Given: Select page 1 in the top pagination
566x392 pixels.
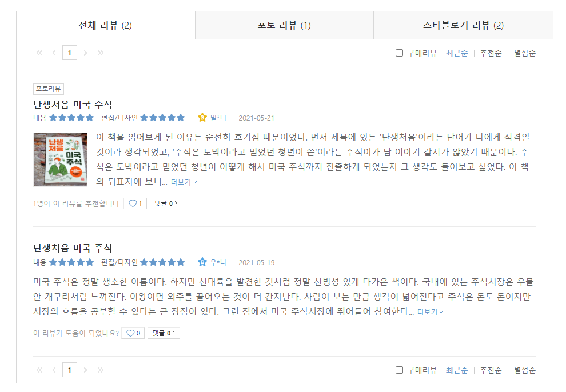Looking at the screenshot, I should pos(70,52).
